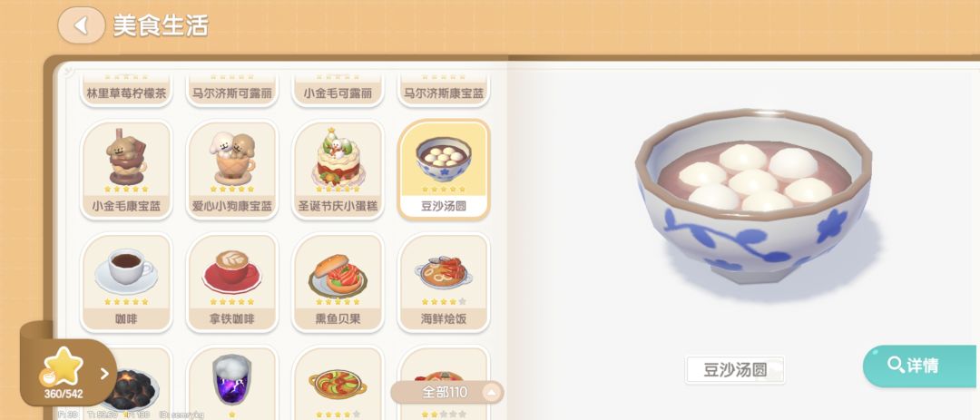
Task: Select the 马尔济斯康宝蓝 item
Action: 444,92
